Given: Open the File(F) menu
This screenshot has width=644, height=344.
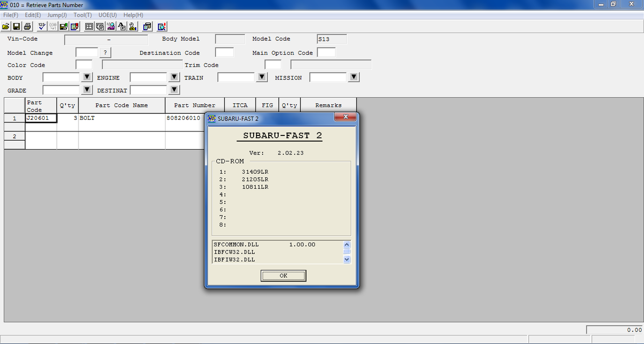Looking at the screenshot, I should (11, 15).
